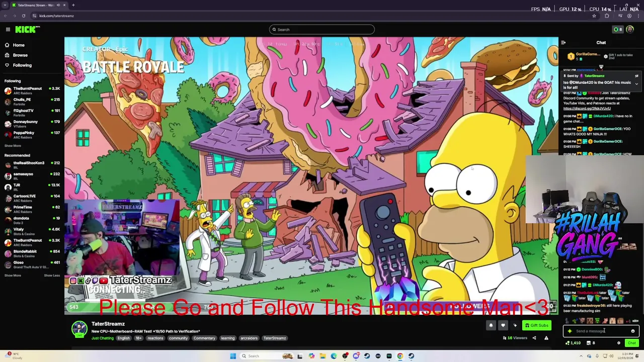Open samasayso recommended channel

click(x=31, y=176)
